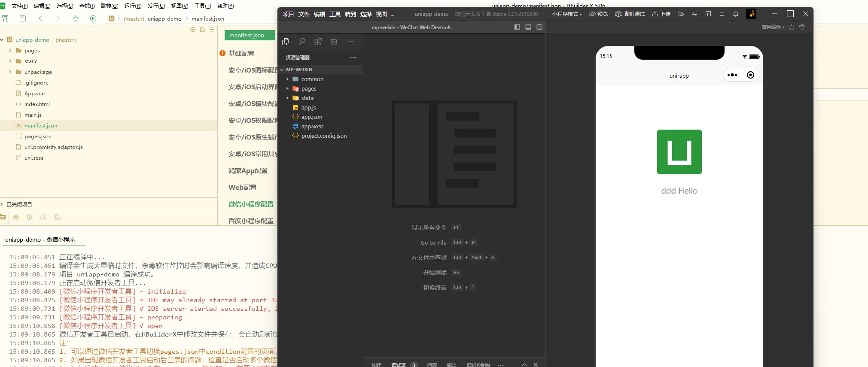Click the refresh compile icon in simulator bar
The width and height of the screenshot is (868, 367).
coord(792,27)
